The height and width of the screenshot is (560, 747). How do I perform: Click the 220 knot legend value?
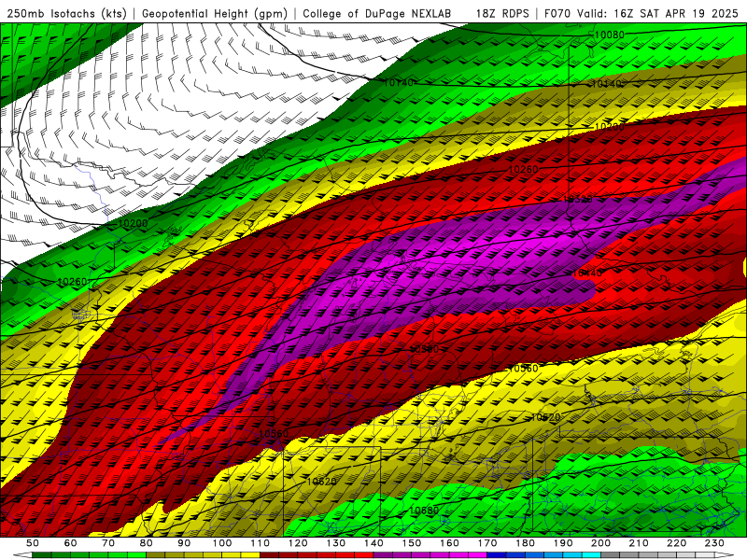click(676, 543)
